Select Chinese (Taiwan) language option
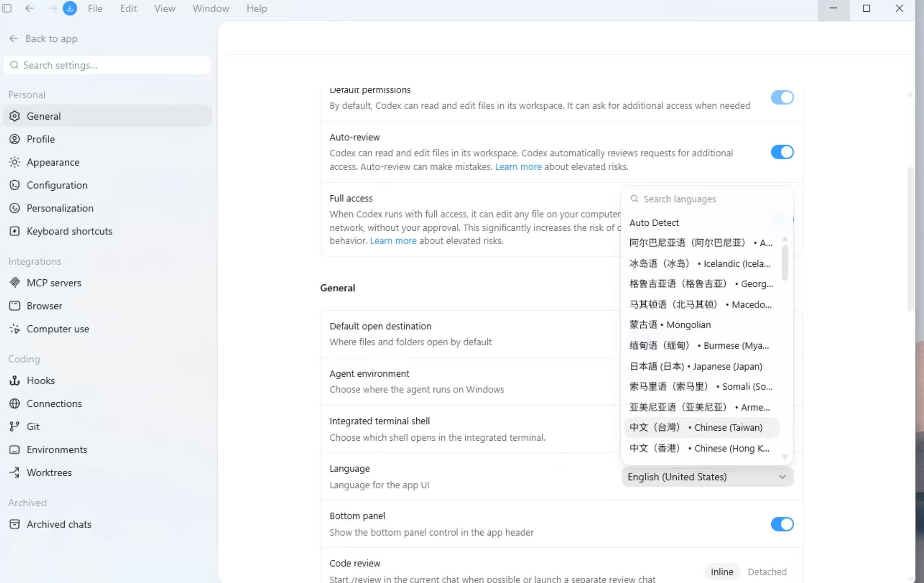The width and height of the screenshot is (924, 583). pyautogui.click(x=701, y=427)
